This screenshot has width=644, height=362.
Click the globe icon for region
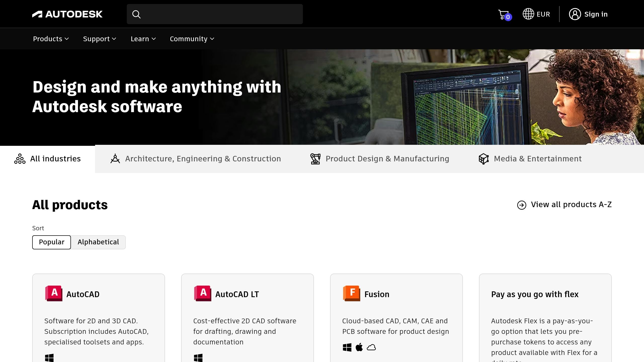(x=528, y=14)
